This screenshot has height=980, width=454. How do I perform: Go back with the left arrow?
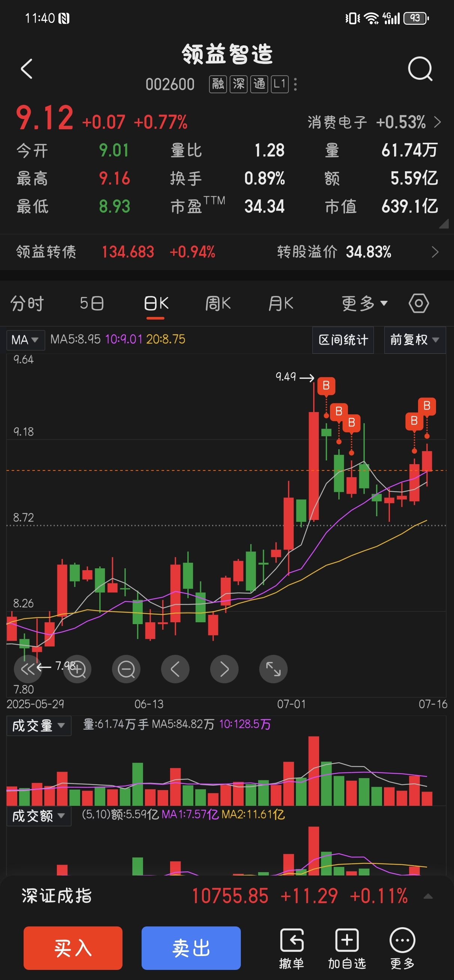click(26, 69)
